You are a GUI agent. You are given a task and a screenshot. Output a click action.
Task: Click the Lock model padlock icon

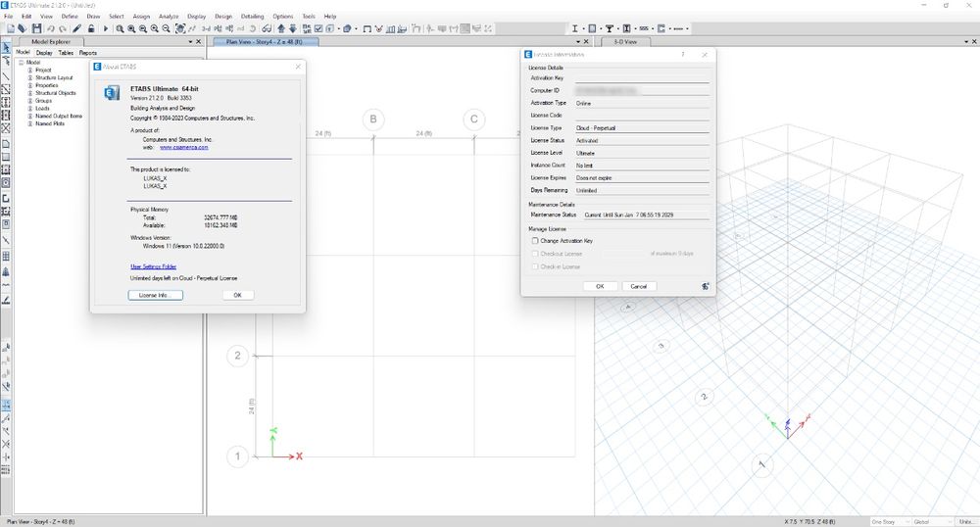tap(90, 28)
